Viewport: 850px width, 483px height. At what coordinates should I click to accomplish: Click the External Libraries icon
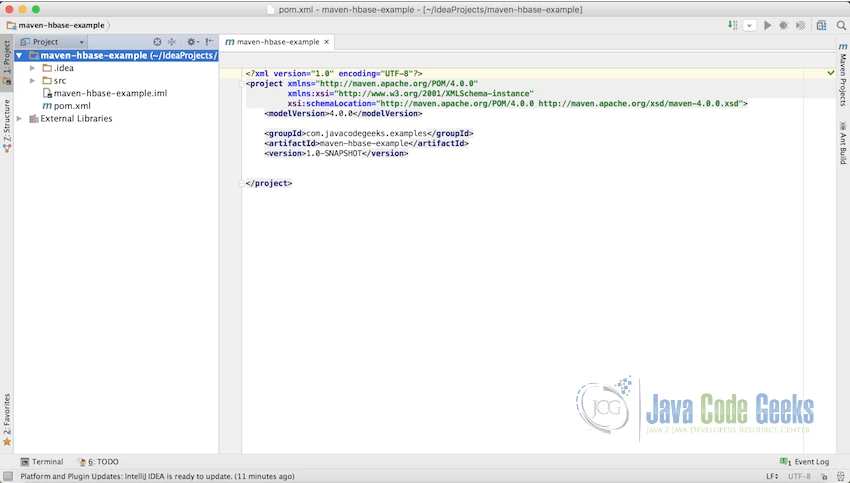[x=34, y=119]
